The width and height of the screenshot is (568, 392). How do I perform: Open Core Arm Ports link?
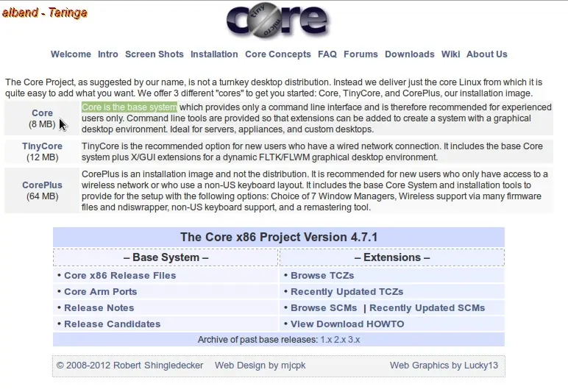tap(100, 292)
